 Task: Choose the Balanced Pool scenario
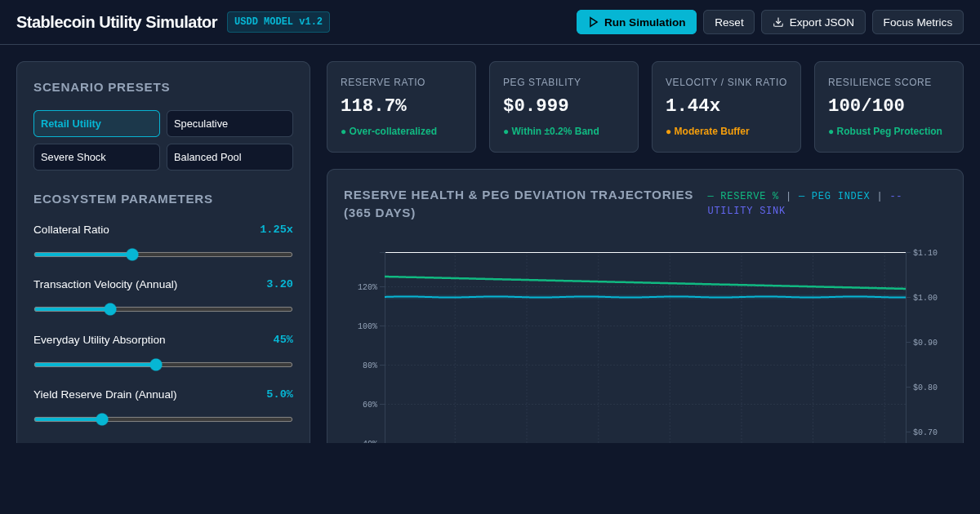click(229, 157)
